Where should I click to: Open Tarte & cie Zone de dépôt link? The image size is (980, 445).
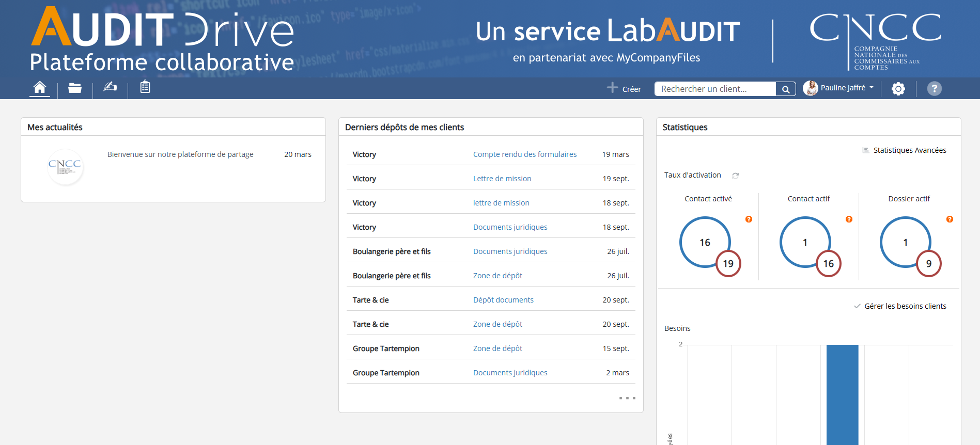[497, 324]
